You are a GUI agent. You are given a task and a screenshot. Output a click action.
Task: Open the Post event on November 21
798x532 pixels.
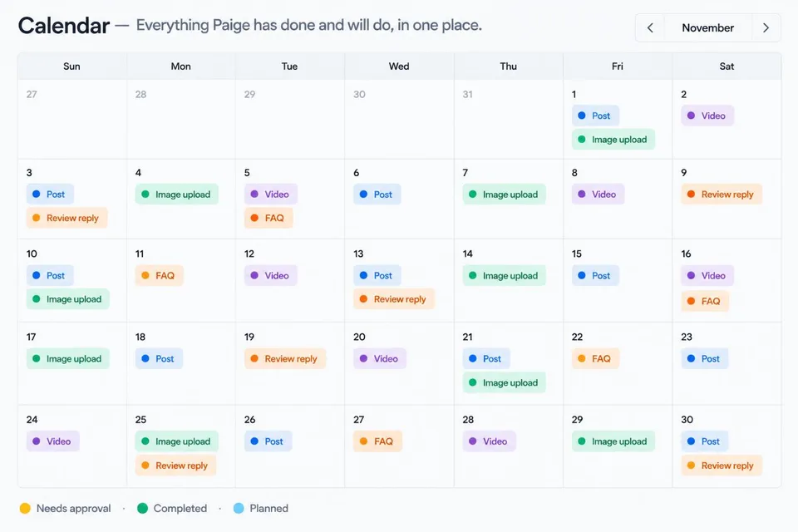[x=486, y=358]
